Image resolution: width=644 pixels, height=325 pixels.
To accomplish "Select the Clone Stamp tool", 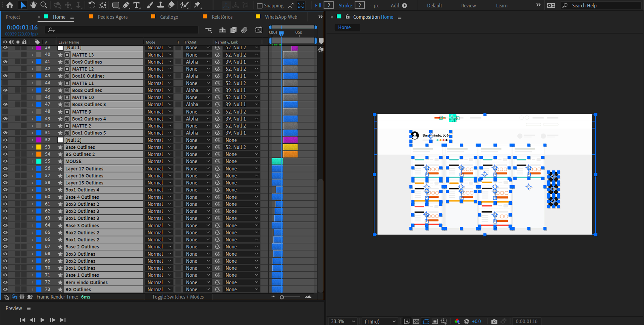I will [161, 5].
